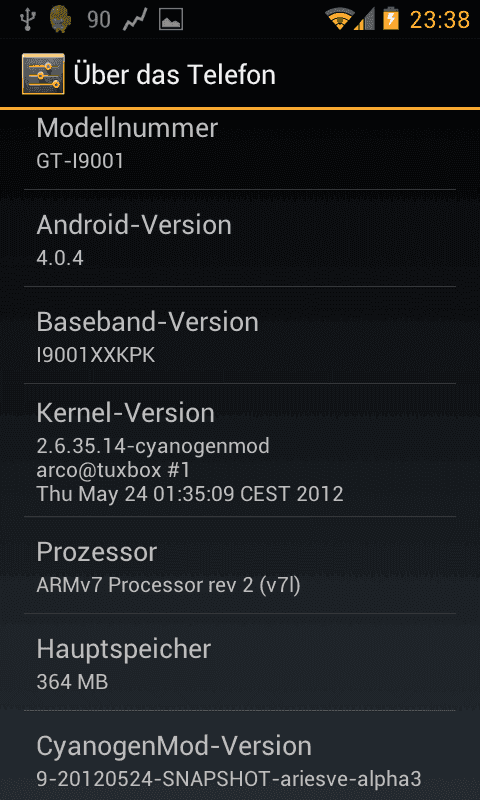Go back via Über das Telefon title
This screenshot has height=800, width=480.
[174, 74]
